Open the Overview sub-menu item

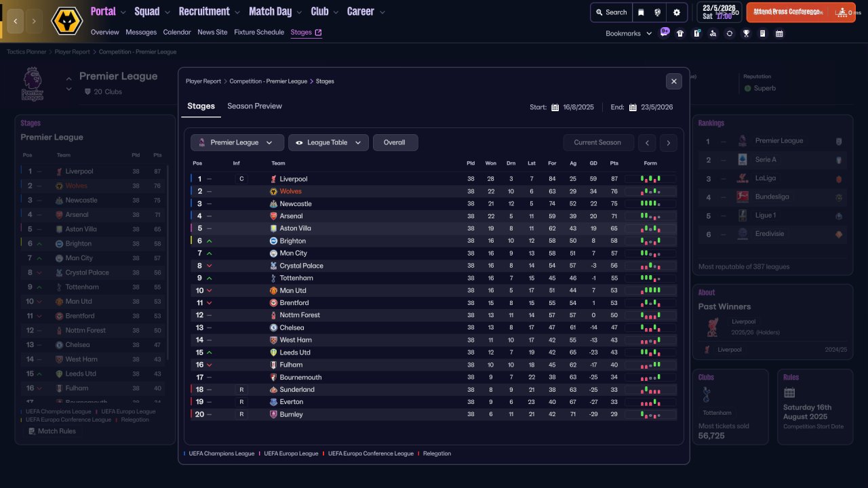pos(105,32)
